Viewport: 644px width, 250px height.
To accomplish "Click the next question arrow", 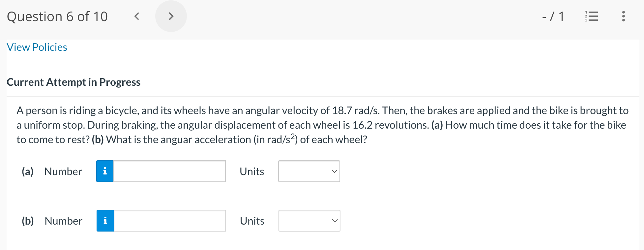I will pos(171,16).
